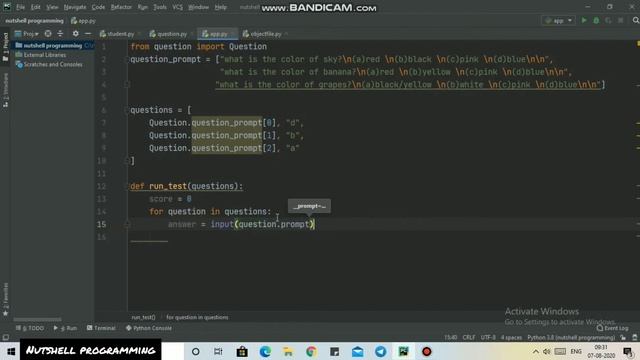This screenshot has width=640, height=360.
Task: Open the VCS menu
Action: (177, 7)
